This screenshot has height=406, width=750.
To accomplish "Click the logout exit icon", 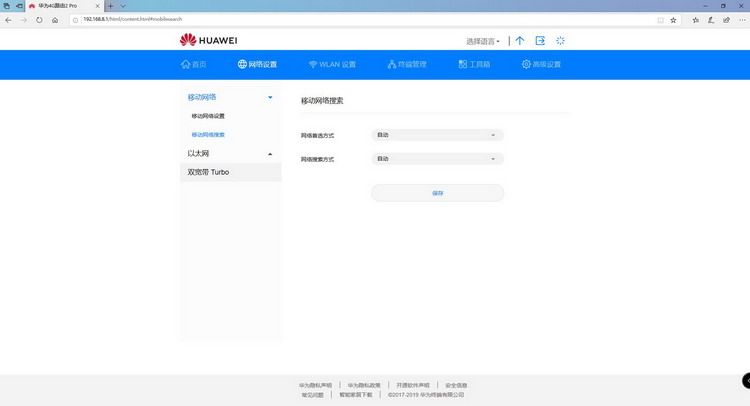I will [540, 41].
